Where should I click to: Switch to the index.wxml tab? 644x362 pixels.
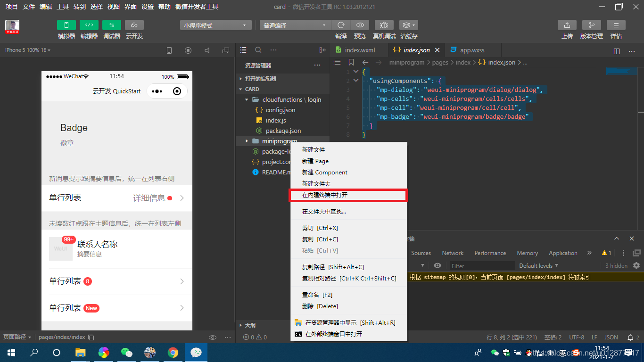pyautogui.click(x=359, y=50)
